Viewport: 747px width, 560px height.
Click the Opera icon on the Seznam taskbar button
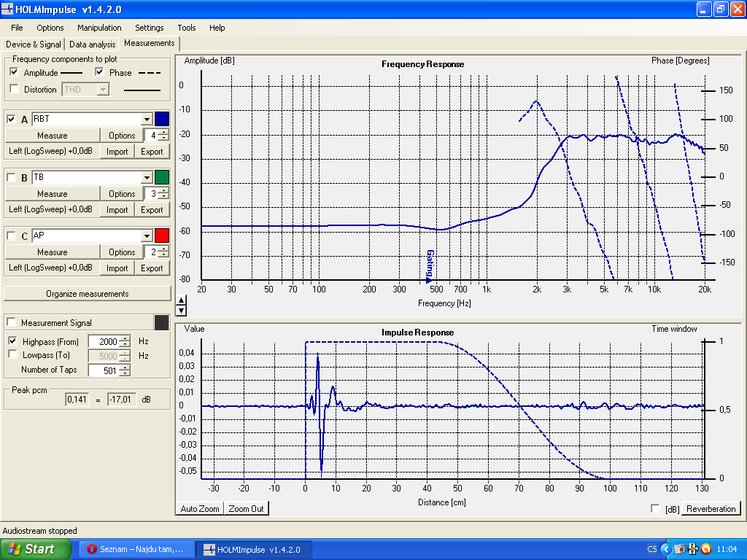click(x=92, y=549)
